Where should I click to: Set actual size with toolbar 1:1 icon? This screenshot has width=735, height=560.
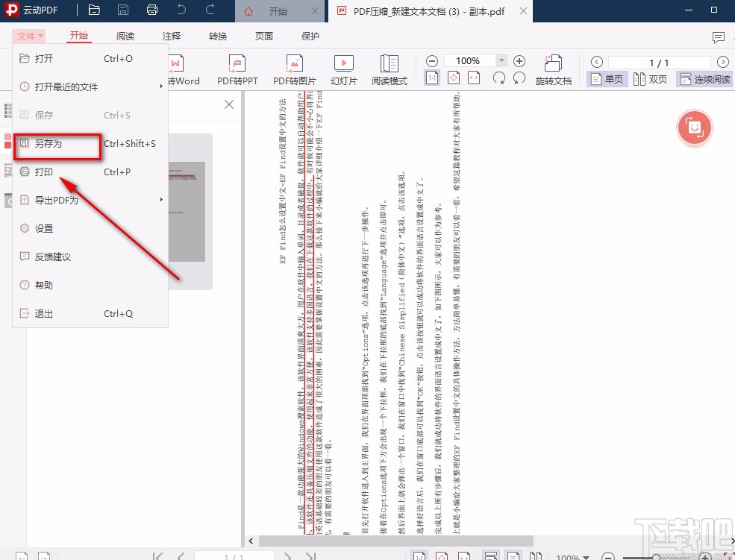coord(432,78)
